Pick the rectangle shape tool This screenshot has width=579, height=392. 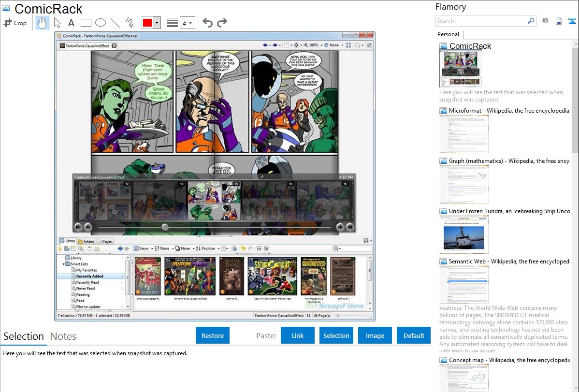click(86, 23)
